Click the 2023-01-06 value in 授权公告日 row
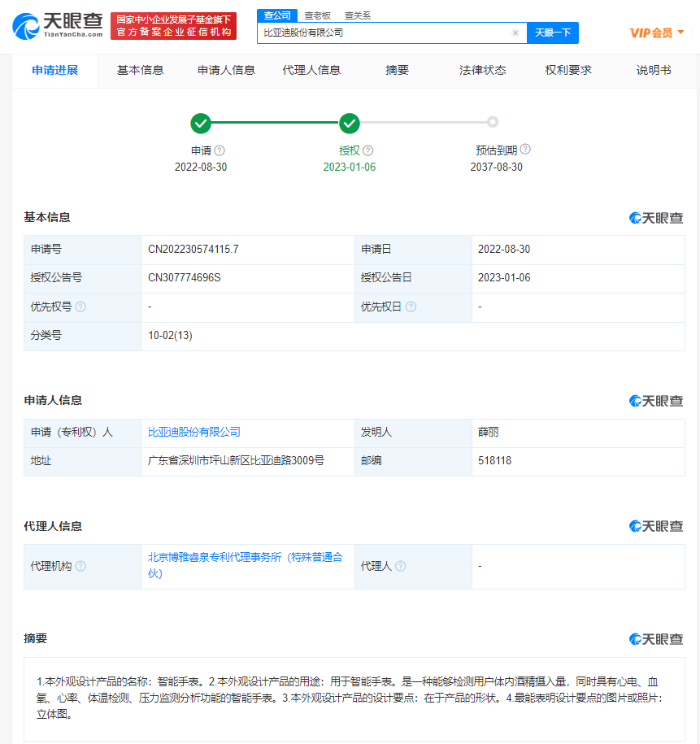The width and height of the screenshot is (700, 744). pyautogui.click(x=504, y=278)
